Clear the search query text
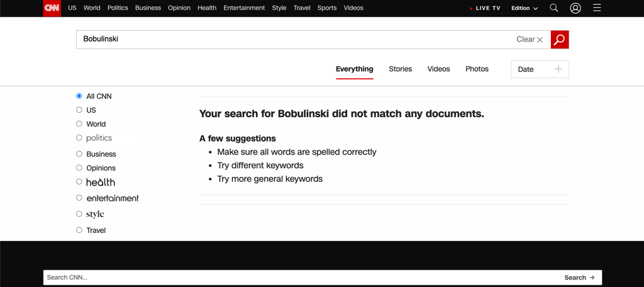The image size is (644, 287). pyautogui.click(x=530, y=40)
